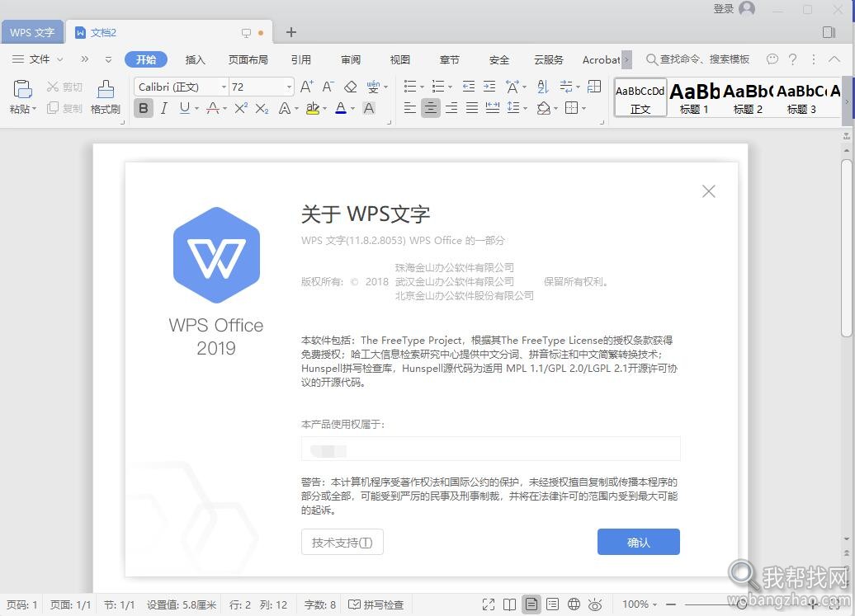The image size is (855, 616).
Task: Open the zoom 100% dropdown
Action: pyautogui.click(x=640, y=604)
